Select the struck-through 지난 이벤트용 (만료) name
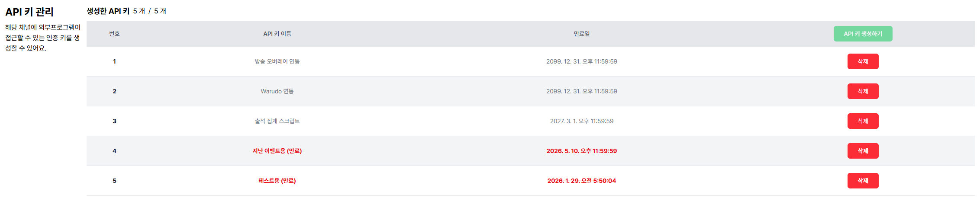Viewport: 980px width, 201px height. [277, 151]
